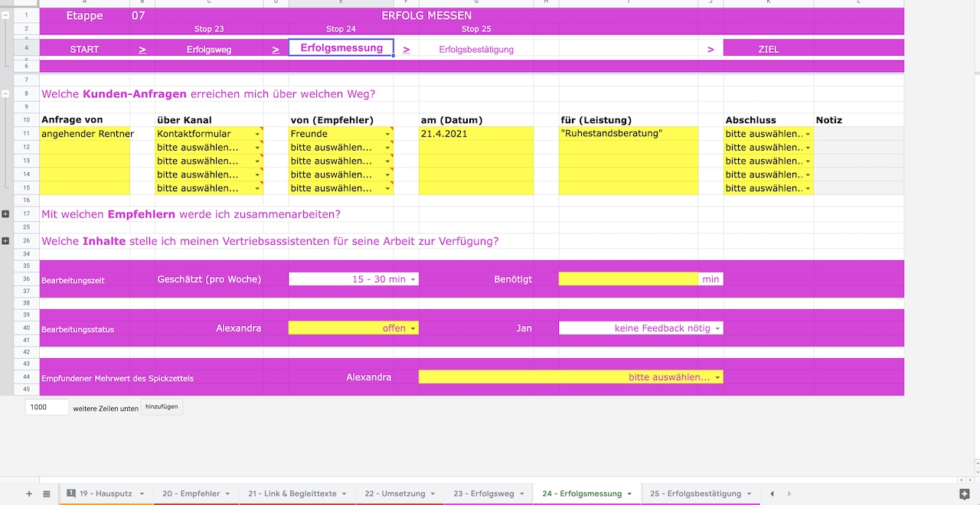Open row 13 Abschluss dropdown
This screenshot has width=980, height=505.
(808, 161)
